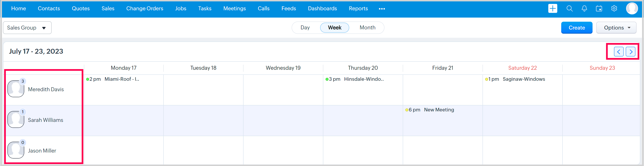Viewport: 644px width, 166px height.
Task: Click the plus quick-create icon
Action: (552, 9)
